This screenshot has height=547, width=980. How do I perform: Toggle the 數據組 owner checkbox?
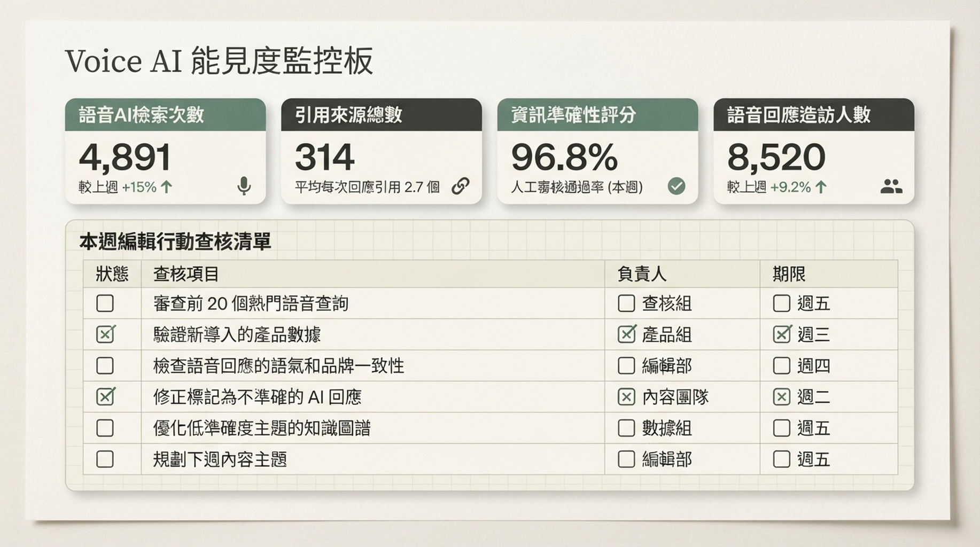click(x=626, y=428)
